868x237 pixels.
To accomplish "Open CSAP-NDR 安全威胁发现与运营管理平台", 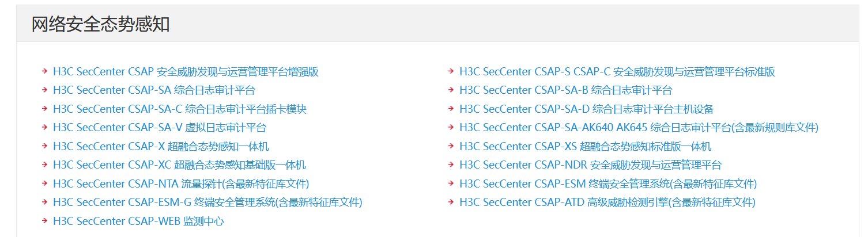I will click(590, 165).
